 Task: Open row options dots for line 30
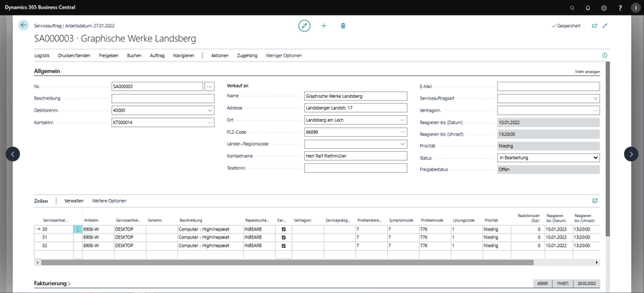(77, 229)
